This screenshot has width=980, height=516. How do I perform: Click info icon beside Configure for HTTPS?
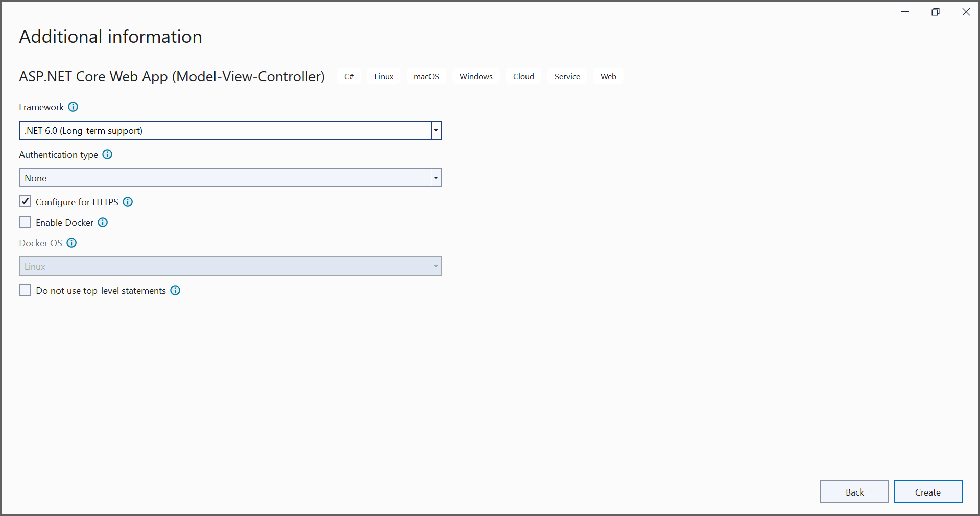(128, 202)
